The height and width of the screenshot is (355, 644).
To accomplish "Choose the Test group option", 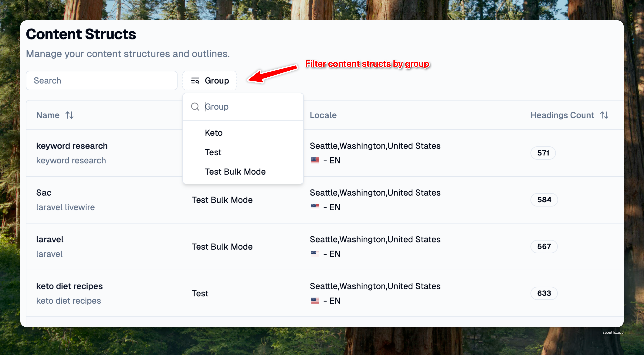I will [x=213, y=152].
